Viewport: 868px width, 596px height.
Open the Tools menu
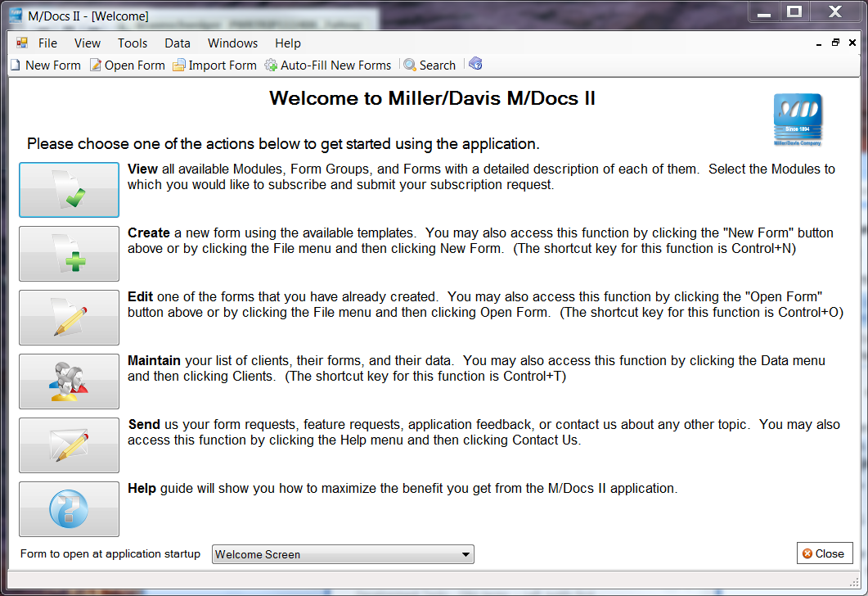(133, 43)
